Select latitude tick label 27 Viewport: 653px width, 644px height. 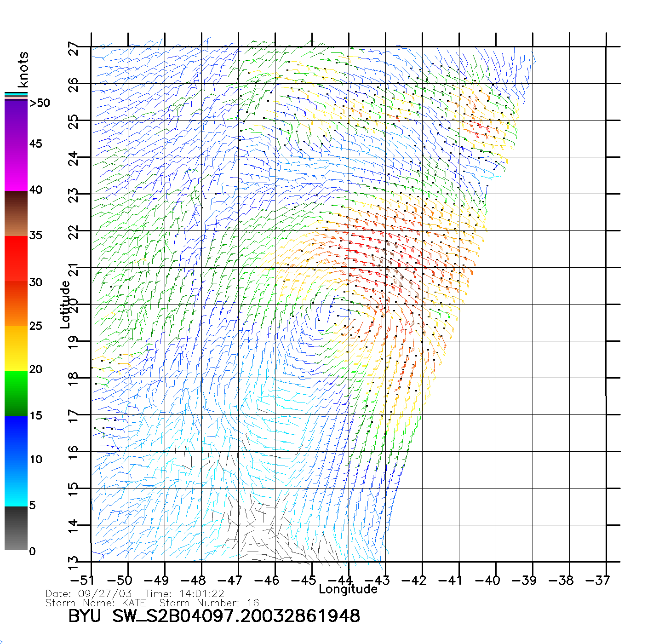(x=73, y=49)
